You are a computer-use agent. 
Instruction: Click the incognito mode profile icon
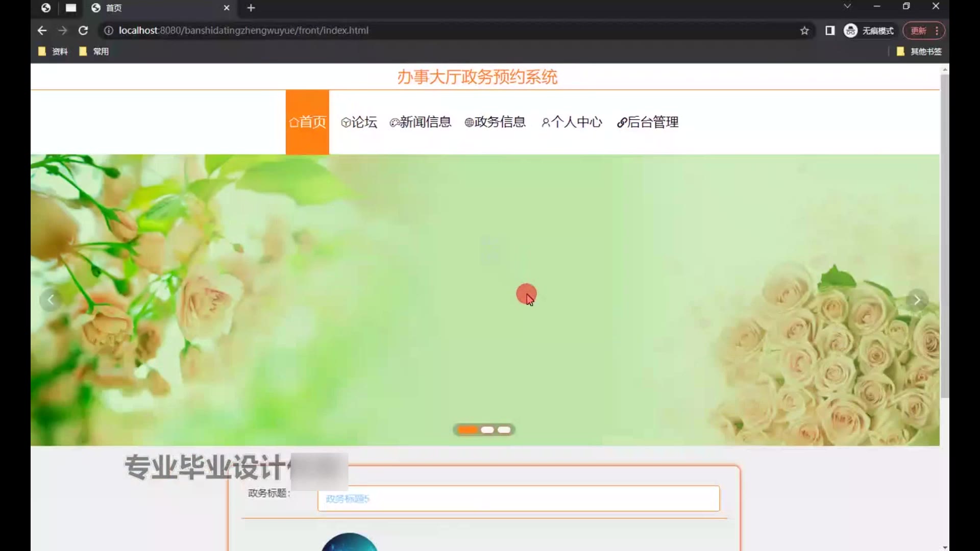click(850, 31)
